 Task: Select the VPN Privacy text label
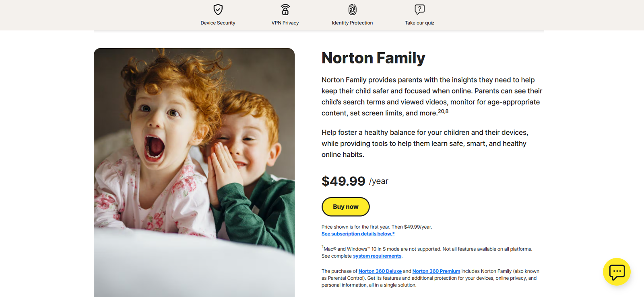(x=285, y=23)
